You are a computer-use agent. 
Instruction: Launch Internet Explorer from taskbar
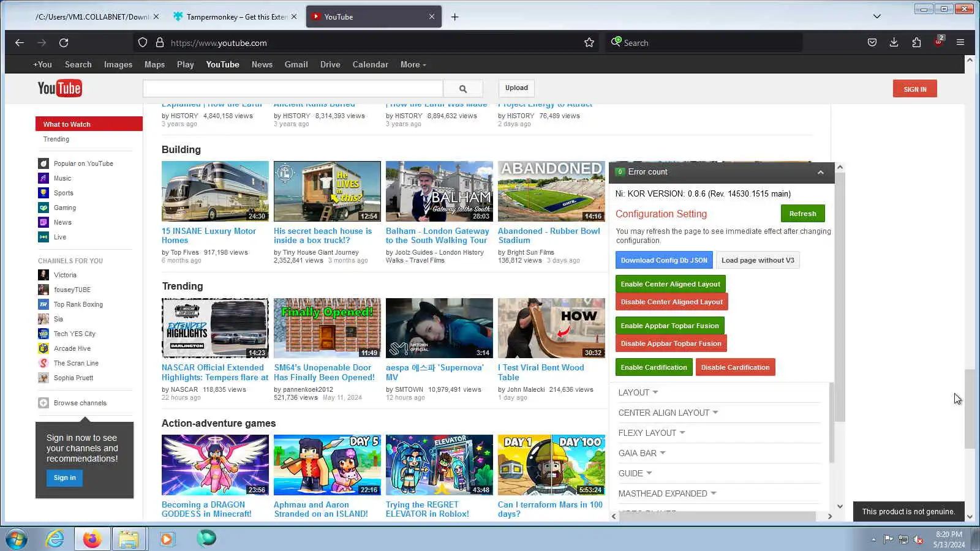(x=55, y=539)
